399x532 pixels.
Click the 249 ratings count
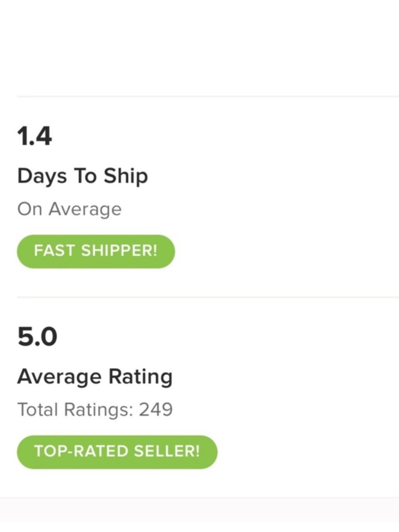coord(156,409)
